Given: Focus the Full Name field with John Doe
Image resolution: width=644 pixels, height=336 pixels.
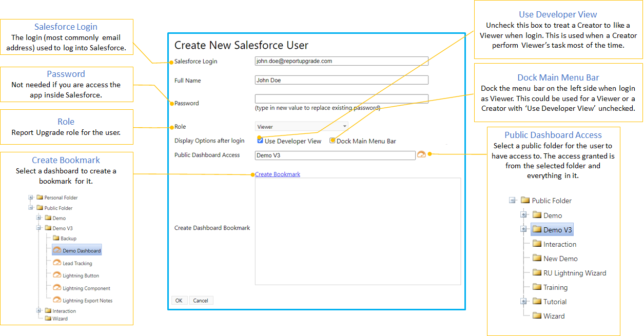Looking at the screenshot, I should (x=342, y=80).
